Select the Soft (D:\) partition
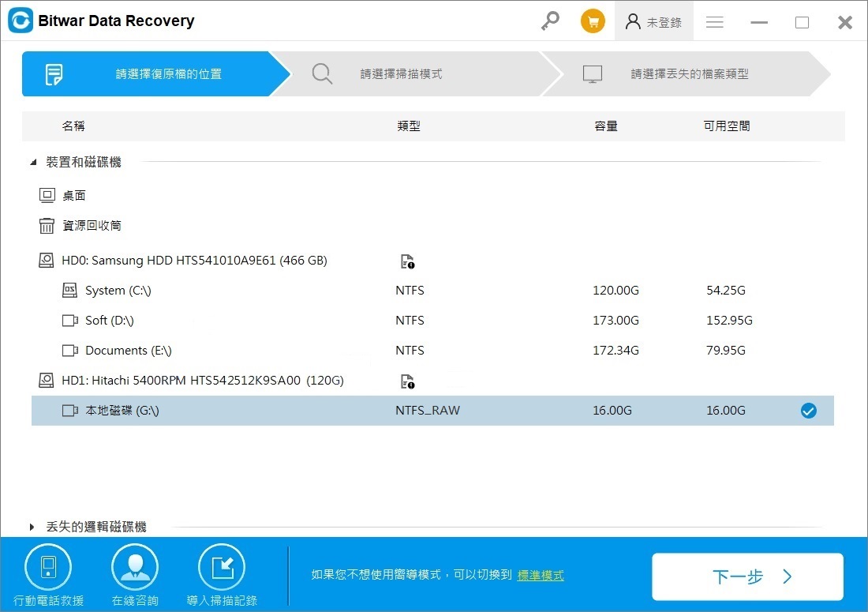 (x=109, y=321)
